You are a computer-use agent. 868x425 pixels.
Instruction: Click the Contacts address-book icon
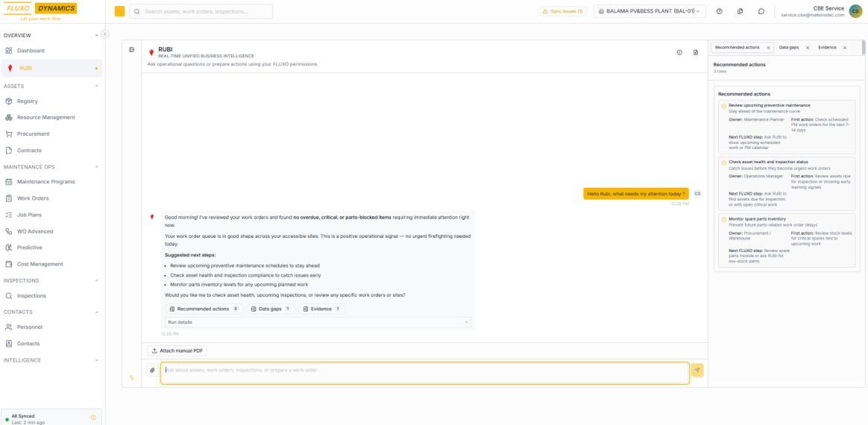[x=9, y=344]
